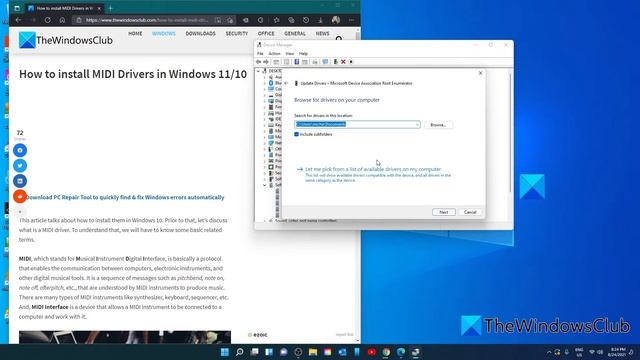This screenshot has height=360, width=640.
Task: Open WINDOWS in site navigation
Action: (x=164, y=33)
